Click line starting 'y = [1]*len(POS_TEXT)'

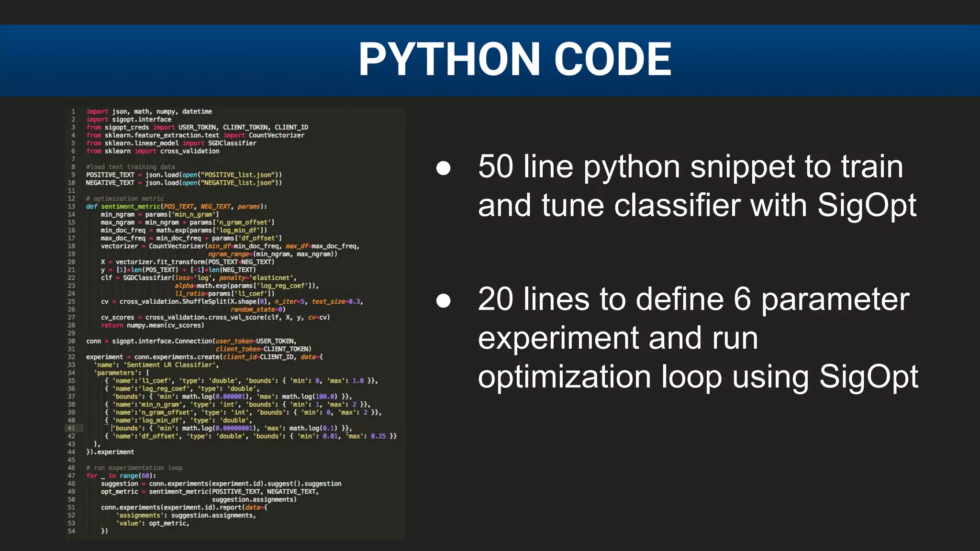pyautogui.click(x=178, y=270)
